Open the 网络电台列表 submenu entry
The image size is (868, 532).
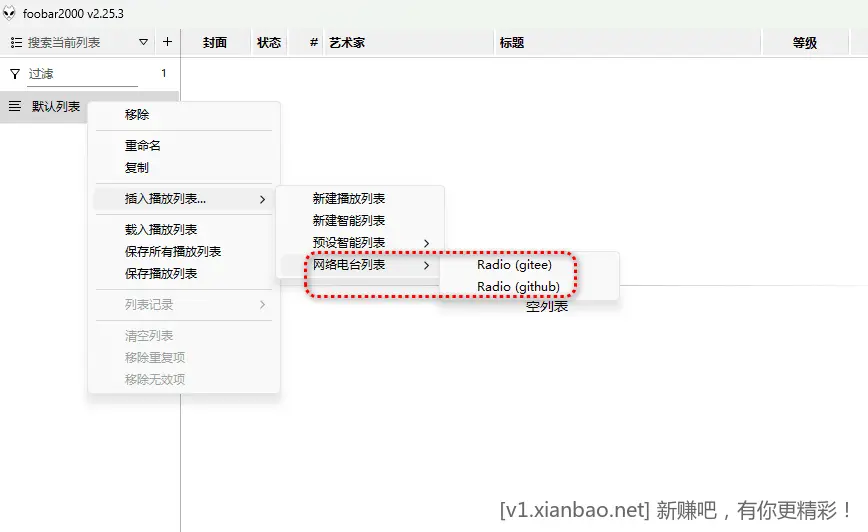pyautogui.click(x=360, y=265)
